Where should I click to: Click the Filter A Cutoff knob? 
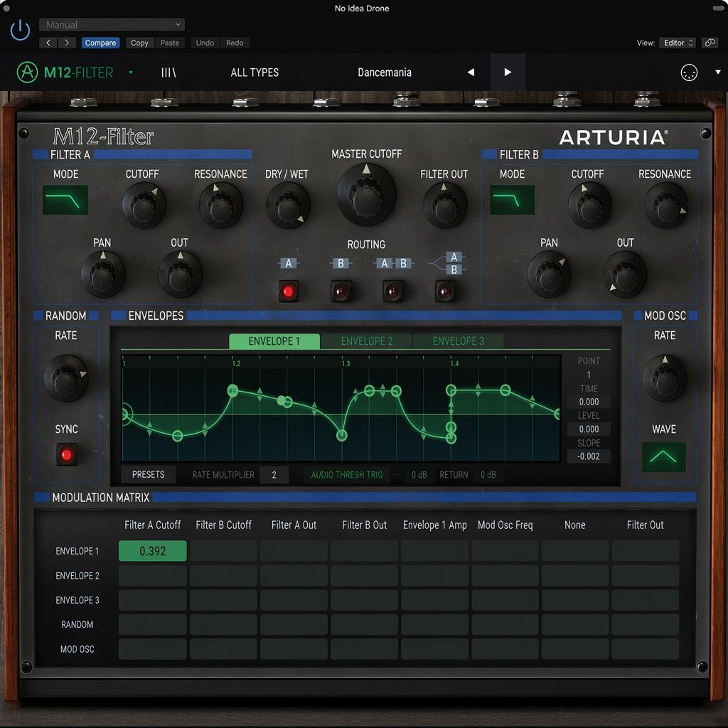point(144,205)
